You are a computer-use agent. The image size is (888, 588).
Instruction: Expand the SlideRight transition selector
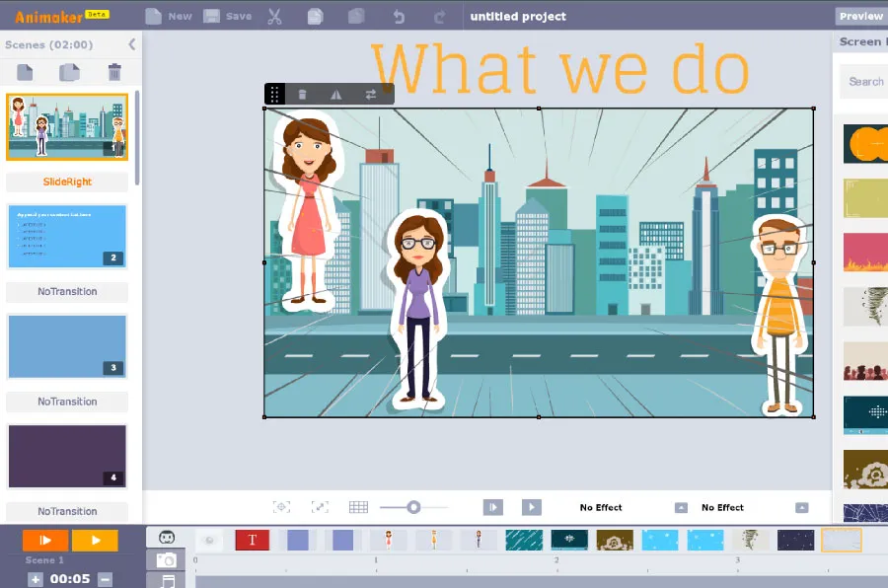(x=66, y=183)
